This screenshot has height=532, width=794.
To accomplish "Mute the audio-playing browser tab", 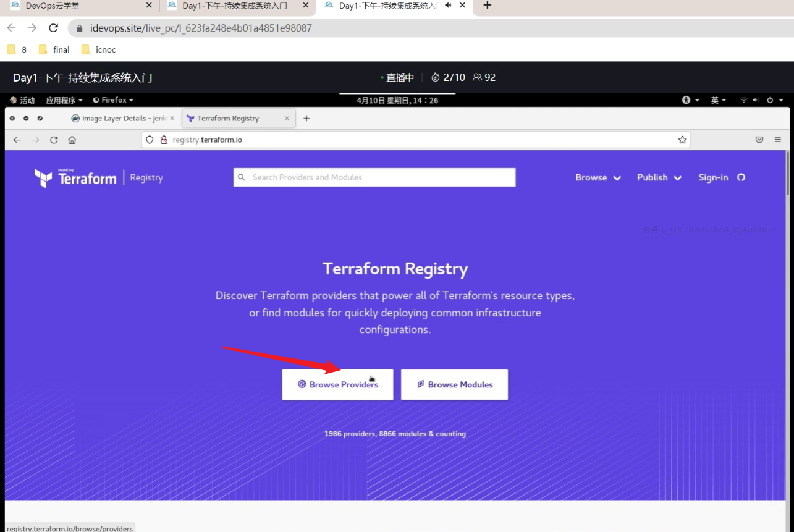I will [448, 6].
